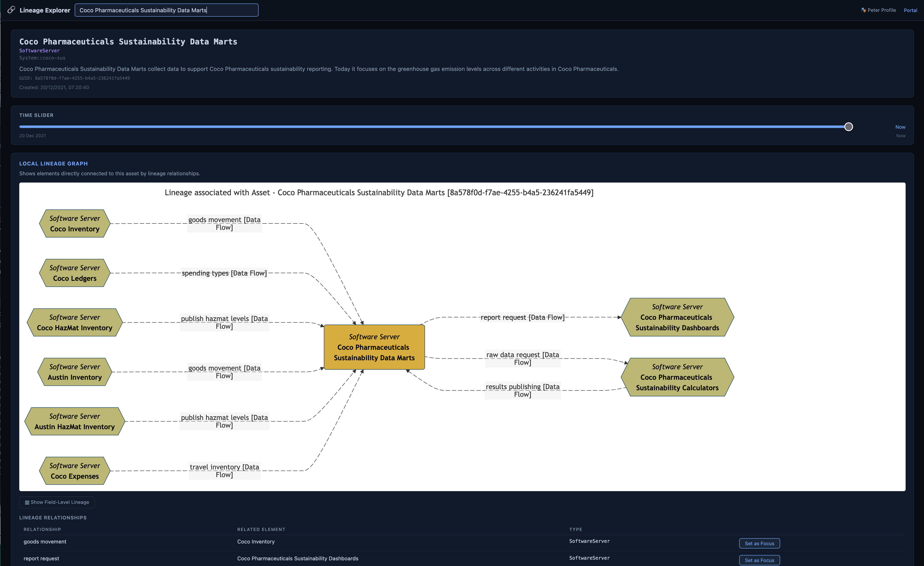This screenshot has height=566, width=924.
Task: Set Coco Inventory as focus
Action: click(759, 543)
